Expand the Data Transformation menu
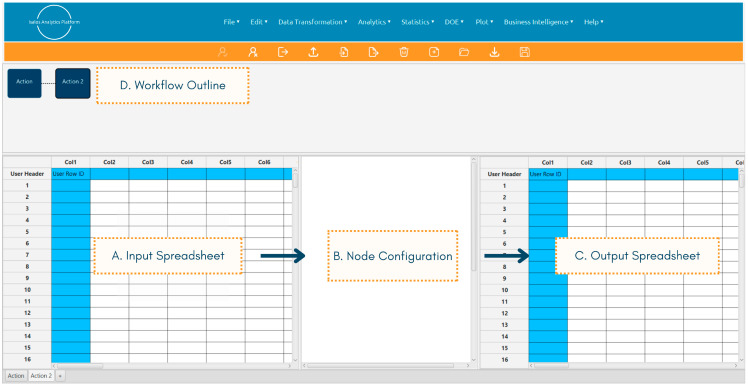Viewport: 748px width, 387px height. point(312,22)
